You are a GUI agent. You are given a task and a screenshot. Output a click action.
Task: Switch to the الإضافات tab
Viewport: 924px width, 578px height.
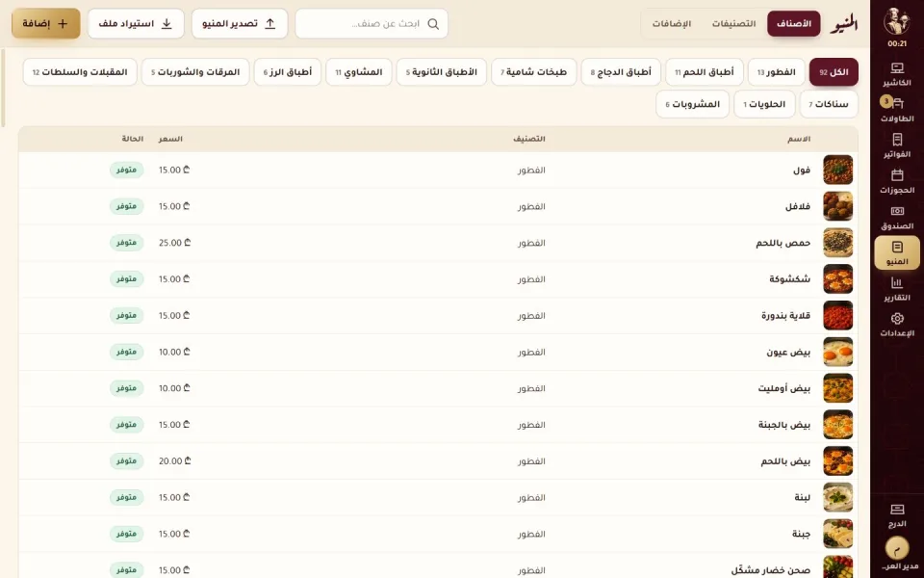[671, 23]
